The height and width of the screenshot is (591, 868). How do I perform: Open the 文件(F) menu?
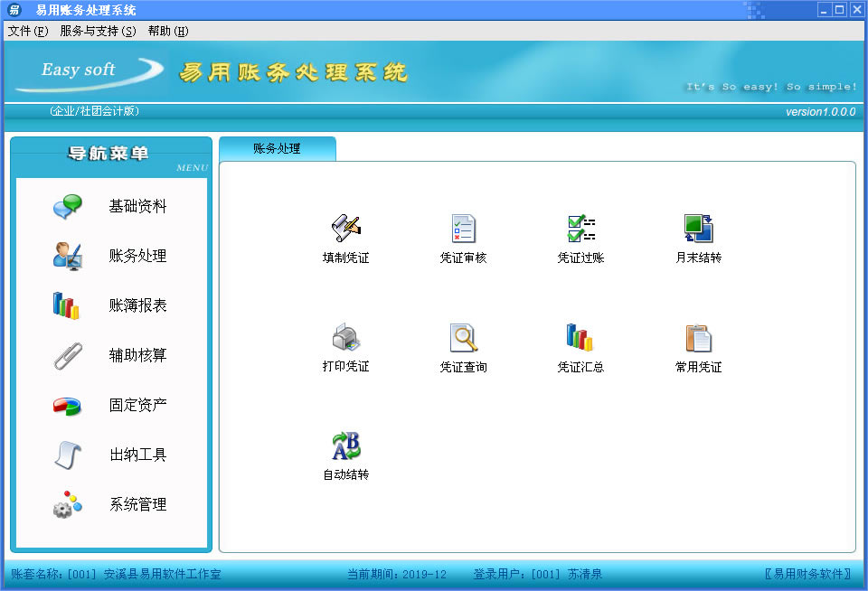[x=28, y=31]
